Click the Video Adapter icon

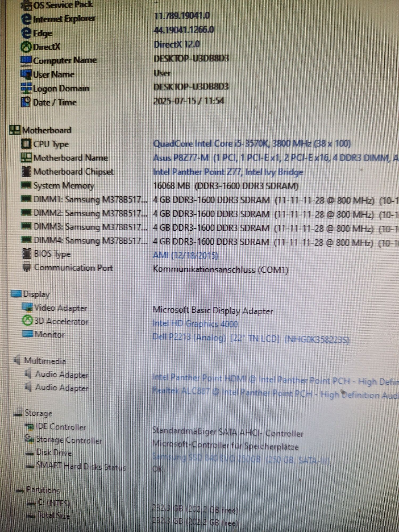pyautogui.click(x=27, y=307)
